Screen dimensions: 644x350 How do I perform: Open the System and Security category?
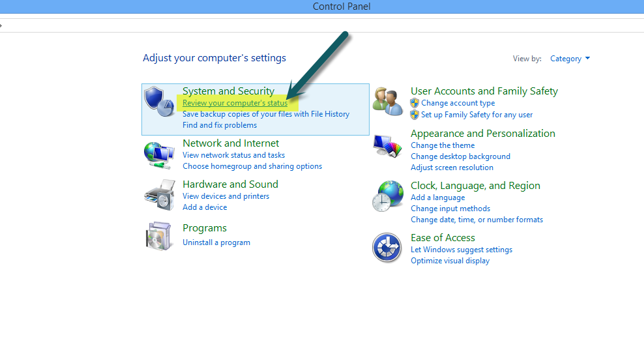point(228,91)
